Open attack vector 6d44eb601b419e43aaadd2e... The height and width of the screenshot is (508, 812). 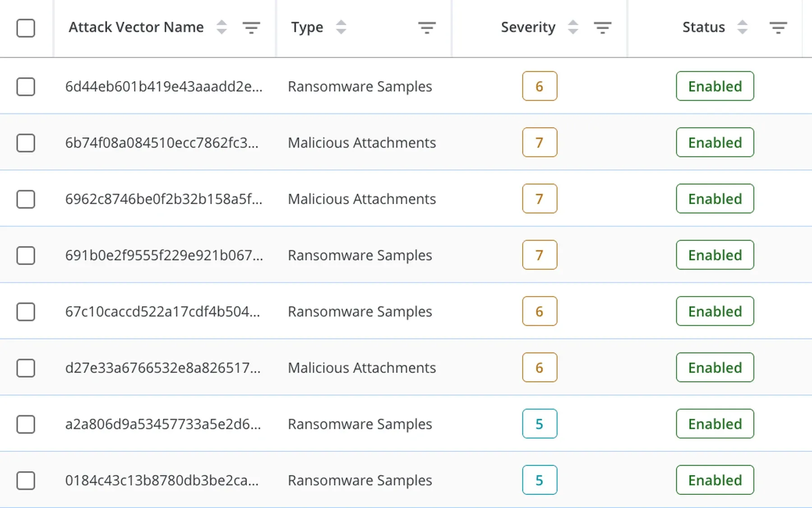click(164, 86)
